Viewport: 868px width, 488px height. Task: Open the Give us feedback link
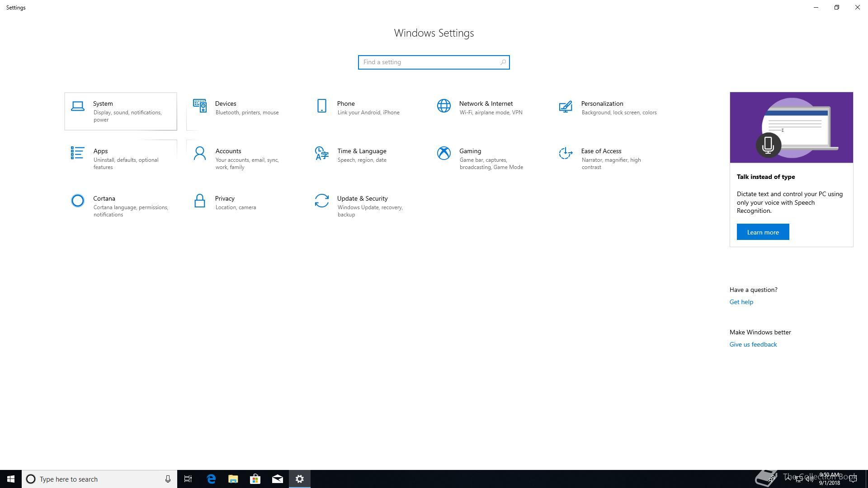[753, 345]
